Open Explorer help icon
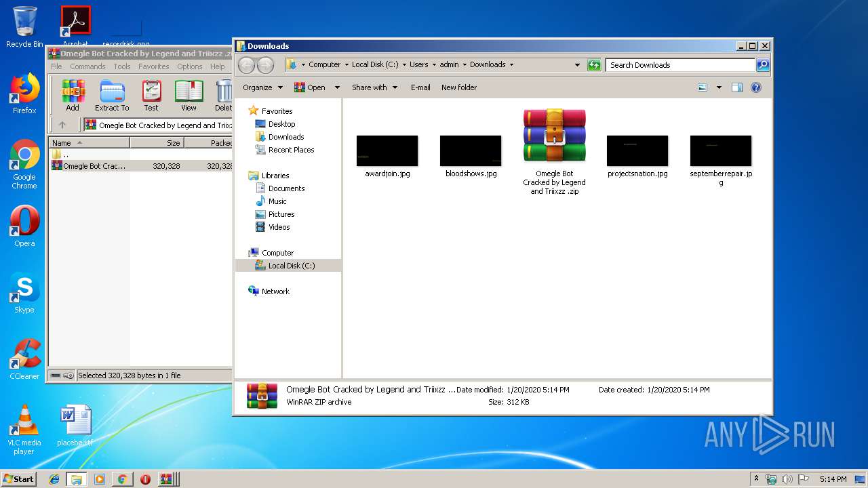This screenshot has height=488, width=868. click(756, 87)
